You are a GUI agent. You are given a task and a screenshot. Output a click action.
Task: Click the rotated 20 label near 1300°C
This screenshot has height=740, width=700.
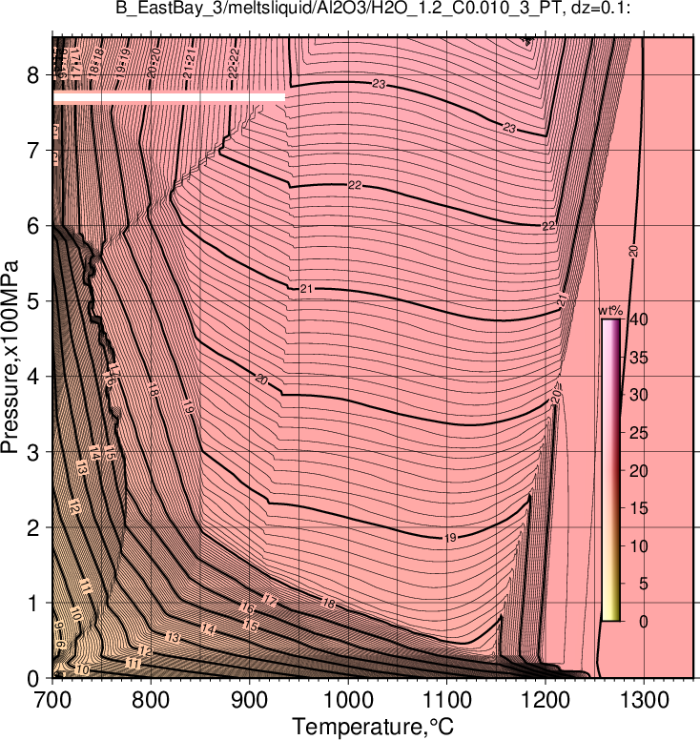pos(634,251)
